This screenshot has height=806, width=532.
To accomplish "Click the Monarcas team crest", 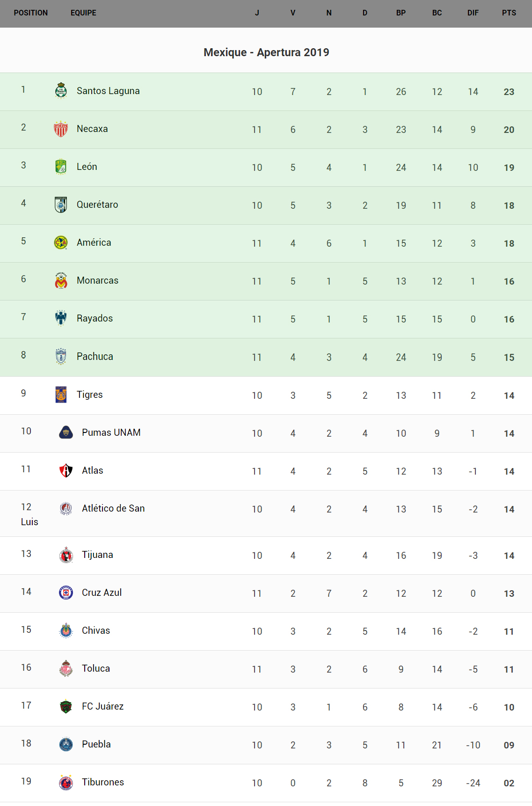I will tap(61, 280).
